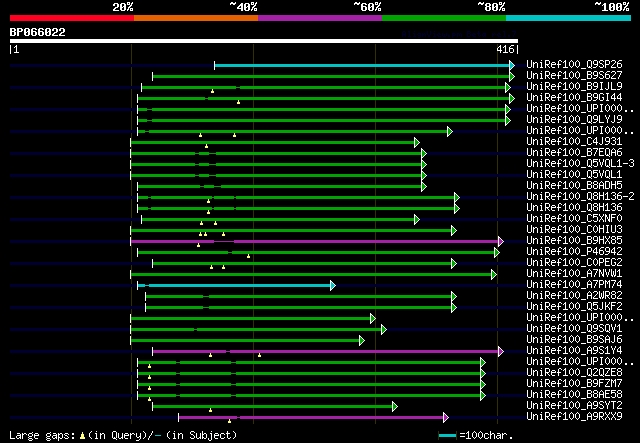Open the UniRef100_A9S1Y4 hit label
The height and width of the screenshot is (443, 640).
coord(574,350)
